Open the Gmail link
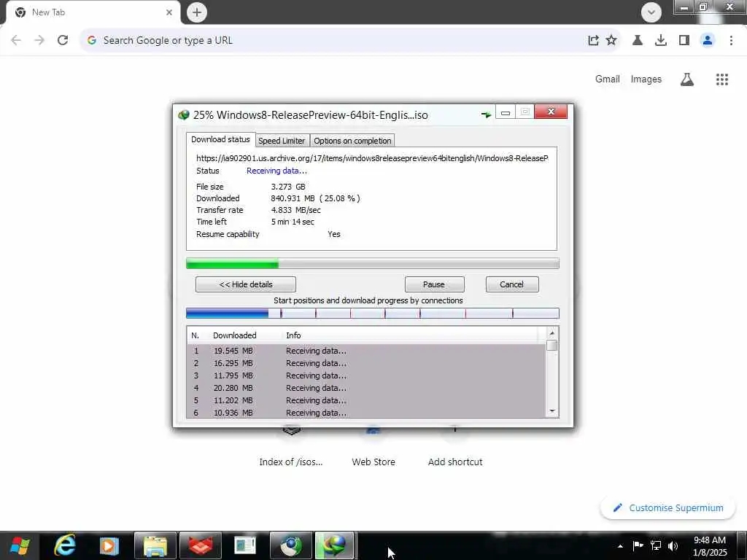 [x=608, y=79]
